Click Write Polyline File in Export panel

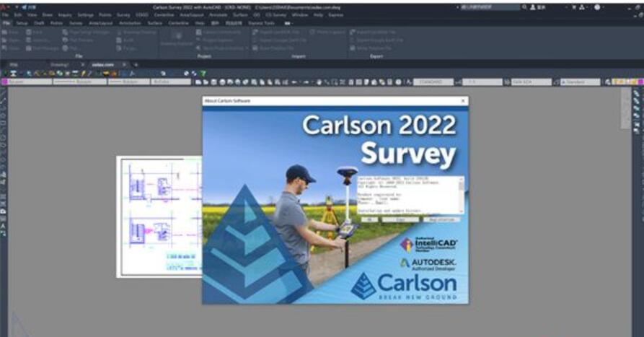point(371,48)
